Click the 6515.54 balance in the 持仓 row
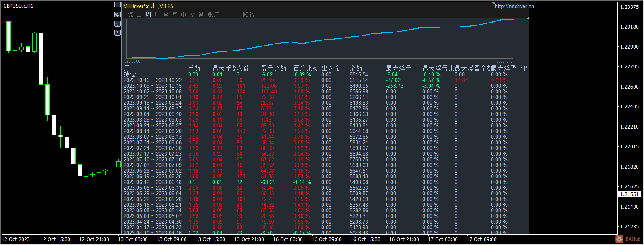Viewport: 644px width, 245px height. [x=359, y=74]
